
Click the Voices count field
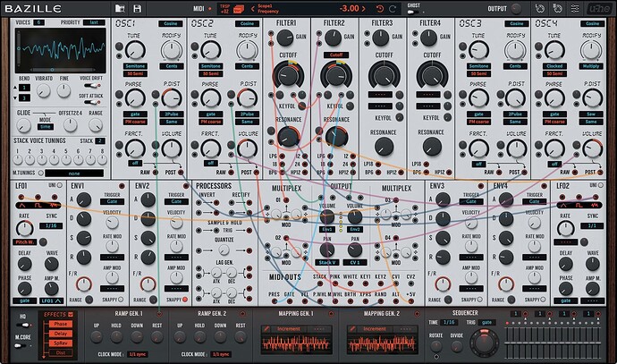(38, 22)
